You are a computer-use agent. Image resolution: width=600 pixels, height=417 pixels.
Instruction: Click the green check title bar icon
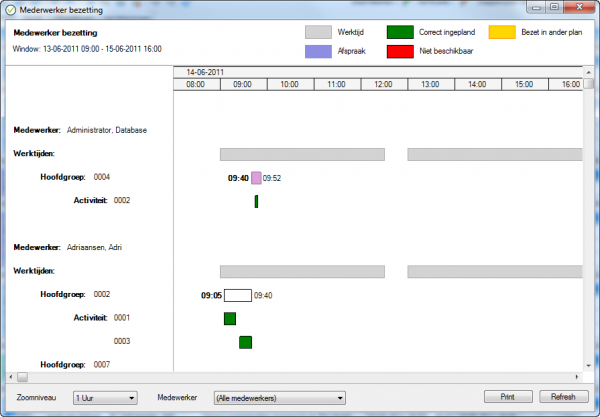[11, 10]
